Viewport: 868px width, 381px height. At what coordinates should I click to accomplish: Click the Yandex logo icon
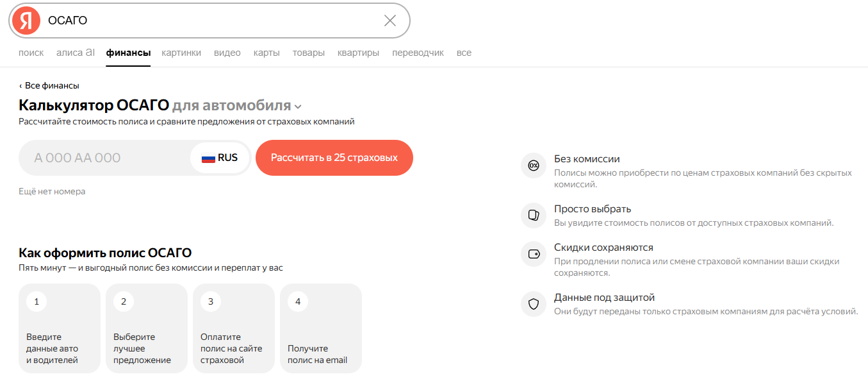click(x=26, y=21)
